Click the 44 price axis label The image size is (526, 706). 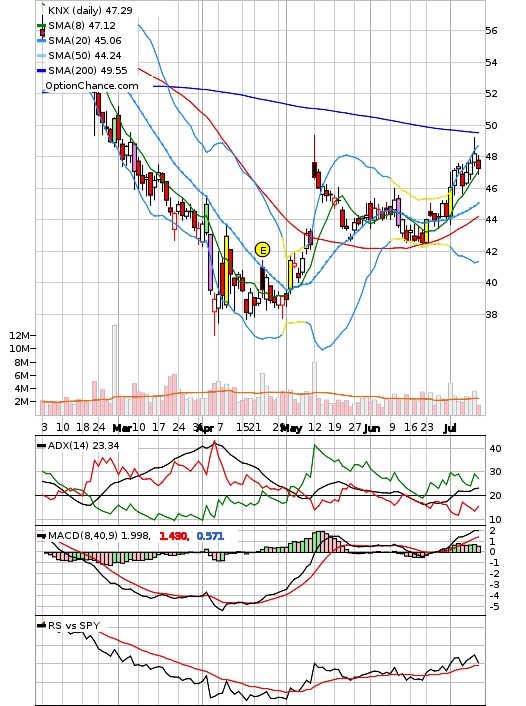pyautogui.click(x=491, y=220)
